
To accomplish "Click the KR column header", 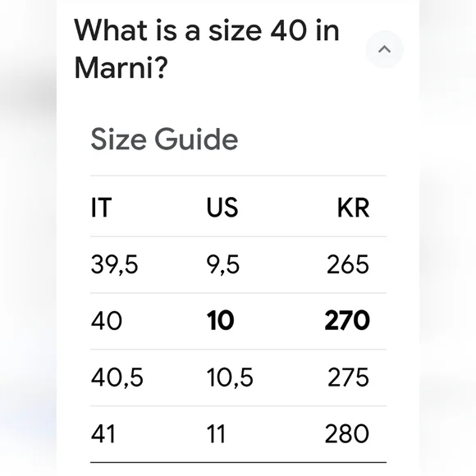I will click(x=354, y=208).
